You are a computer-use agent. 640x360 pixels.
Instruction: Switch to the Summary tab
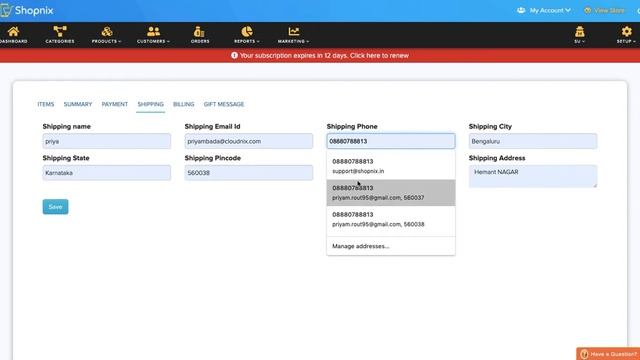78,104
